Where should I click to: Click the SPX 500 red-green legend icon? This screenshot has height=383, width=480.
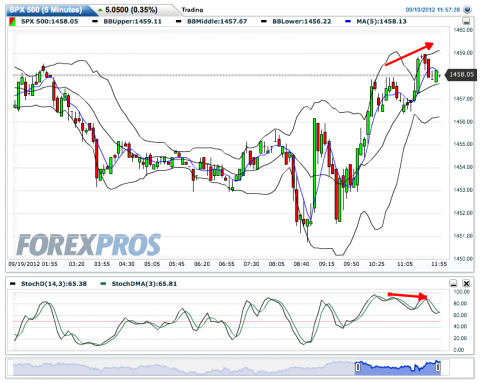point(12,22)
